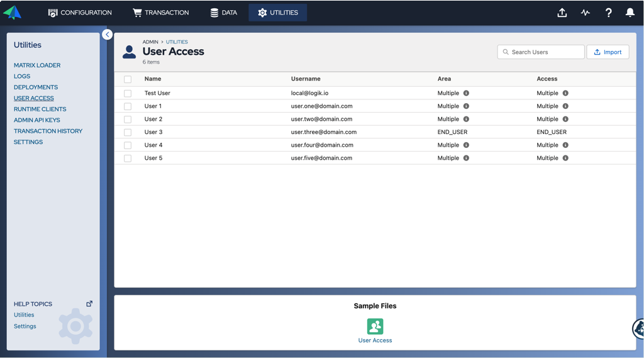Click the Import button
This screenshot has width=644, height=358.
click(608, 52)
